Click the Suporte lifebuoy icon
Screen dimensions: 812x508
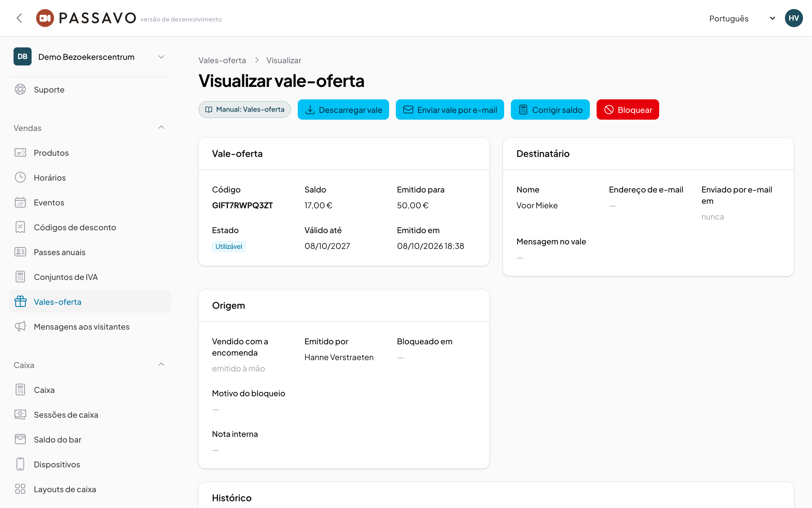[x=20, y=89]
